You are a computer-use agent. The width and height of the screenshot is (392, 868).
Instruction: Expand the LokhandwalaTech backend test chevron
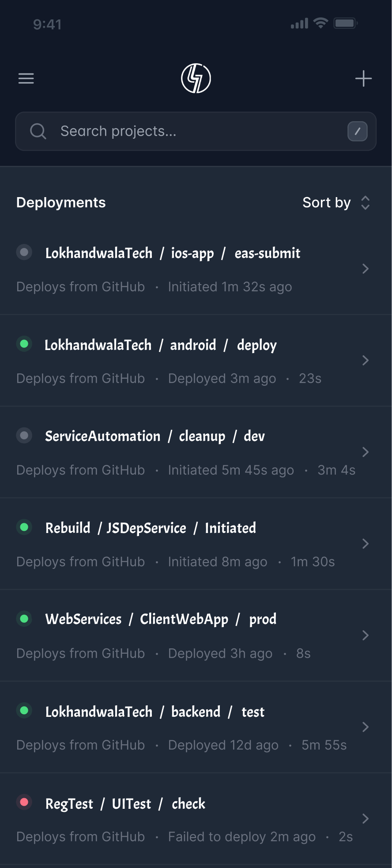(365, 727)
